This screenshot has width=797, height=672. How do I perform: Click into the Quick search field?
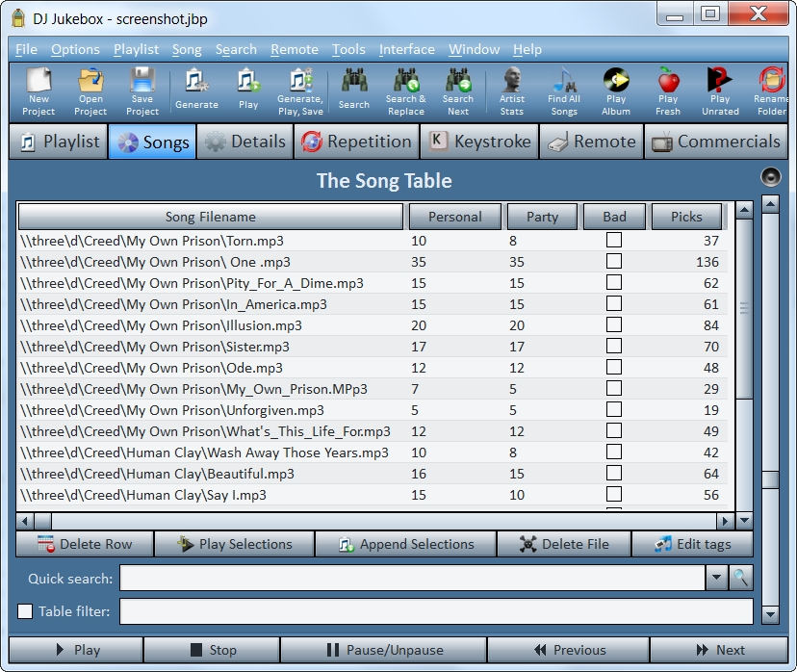[412, 578]
